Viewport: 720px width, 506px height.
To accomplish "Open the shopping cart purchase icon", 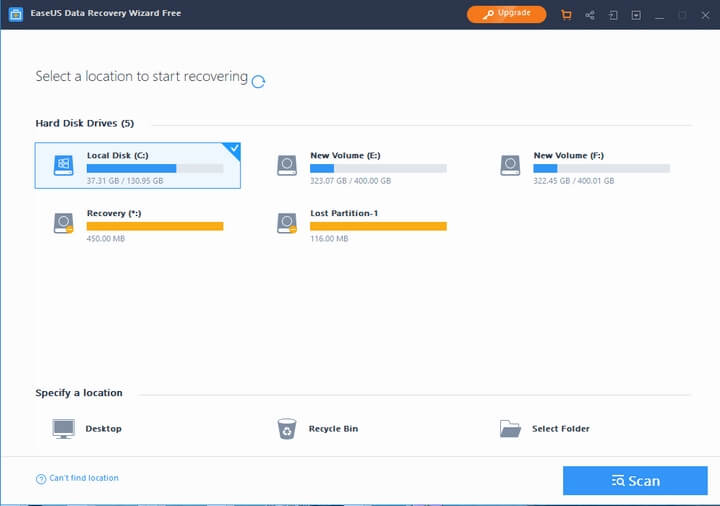I will [x=566, y=15].
